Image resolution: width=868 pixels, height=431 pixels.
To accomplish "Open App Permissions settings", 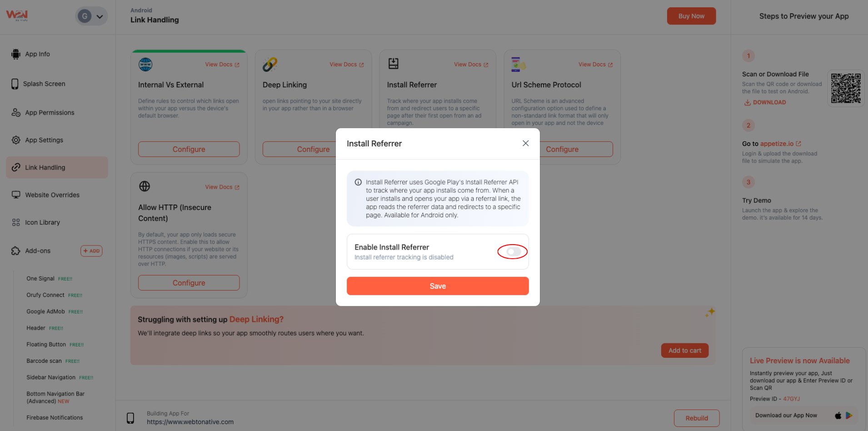I will (49, 112).
